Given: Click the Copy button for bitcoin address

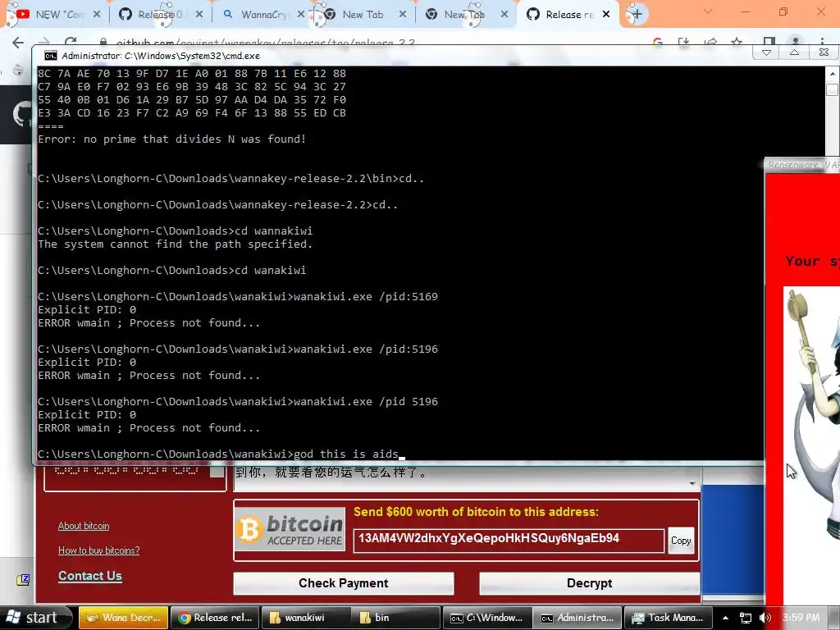Looking at the screenshot, I should [681, 541].
